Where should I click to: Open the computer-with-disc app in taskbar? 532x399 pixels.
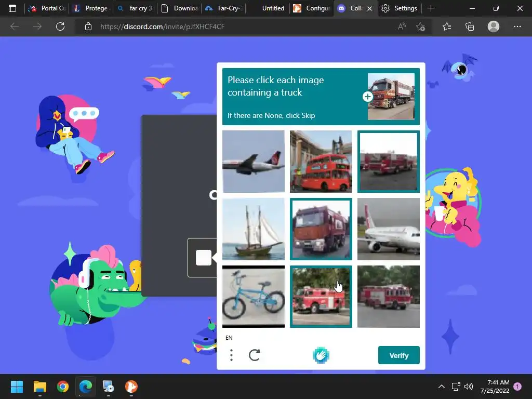[x=108, y=387]
